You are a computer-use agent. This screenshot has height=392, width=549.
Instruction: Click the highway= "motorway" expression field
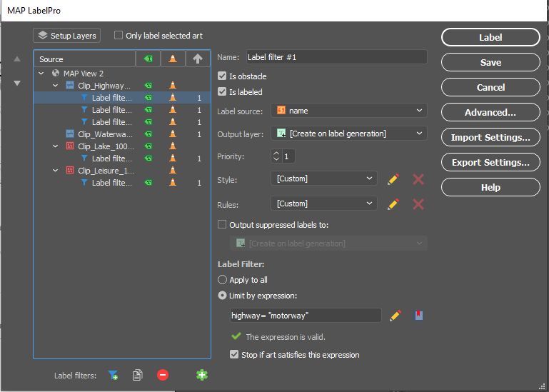[306, 316]
